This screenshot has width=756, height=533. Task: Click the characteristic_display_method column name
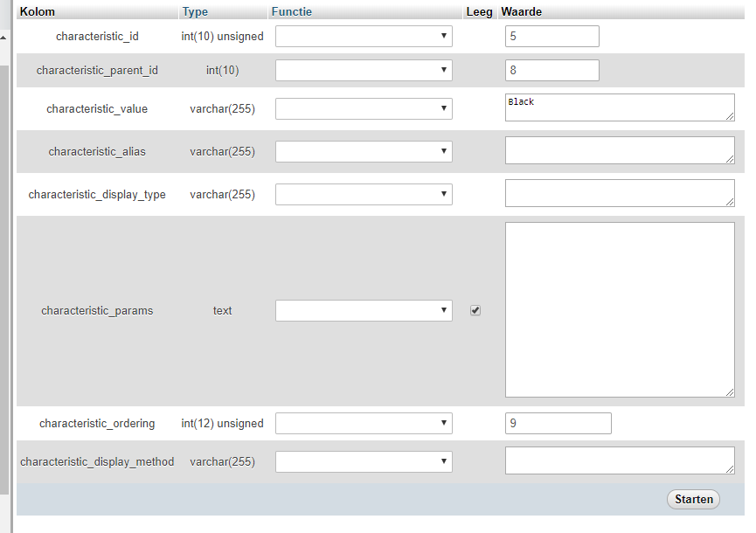pyautogui.click(x=97, y=461)
